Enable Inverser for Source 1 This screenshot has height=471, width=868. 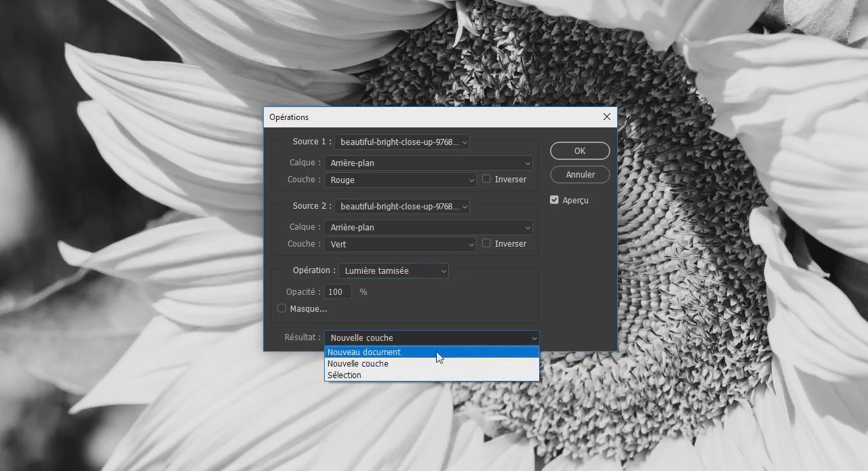[x=486, y=179]
